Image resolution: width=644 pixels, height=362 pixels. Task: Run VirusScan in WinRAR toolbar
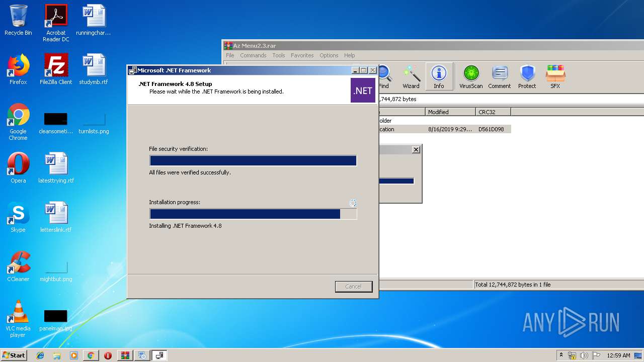tap(471, 77)
